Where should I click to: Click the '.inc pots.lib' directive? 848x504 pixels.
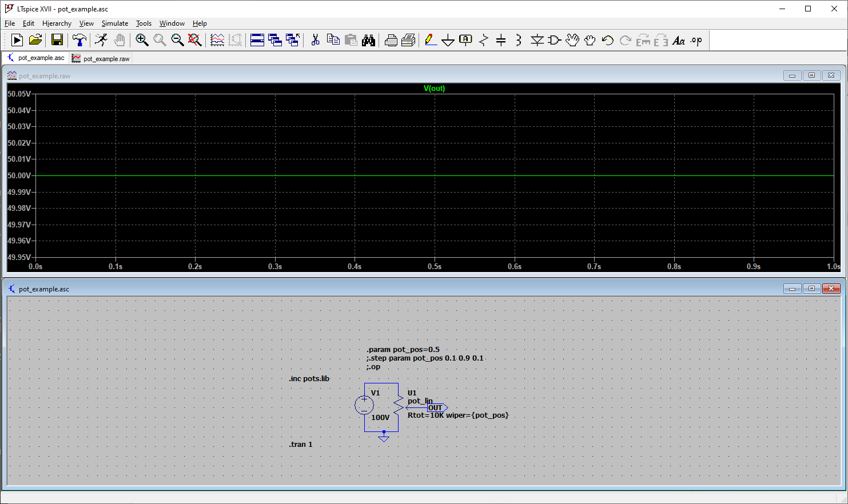pyautogui.click(x=309, y=378)
